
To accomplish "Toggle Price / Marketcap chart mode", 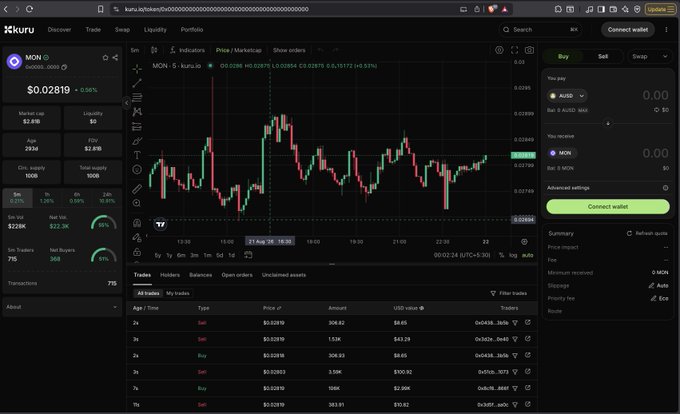I will pyautogui.click(x=239, y=50).
